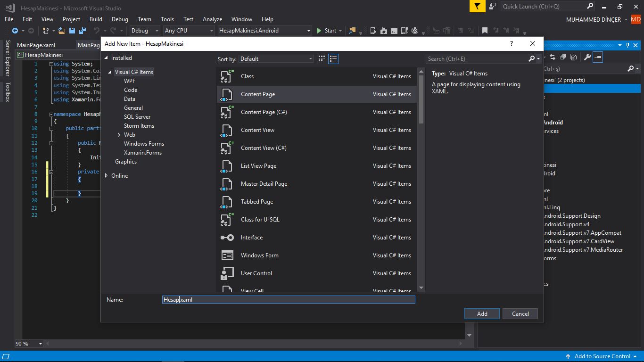Open the Project menu
The width and height of the screenshot is (644, 362).
tap(71, 19)
